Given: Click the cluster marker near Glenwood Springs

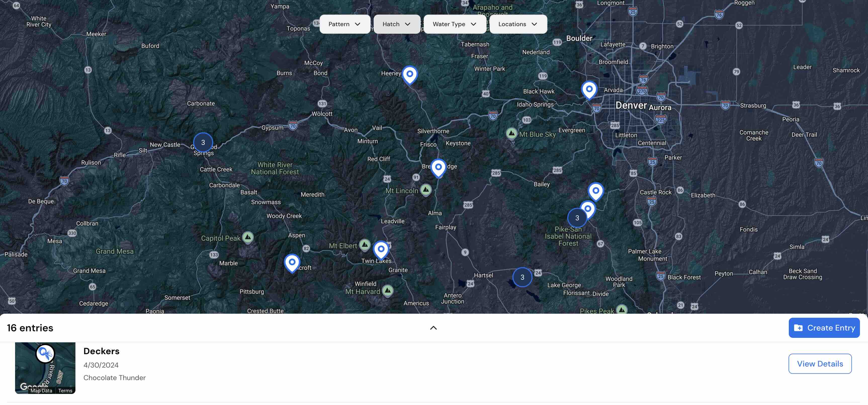Looking at the screenshot, I should 203,142.
